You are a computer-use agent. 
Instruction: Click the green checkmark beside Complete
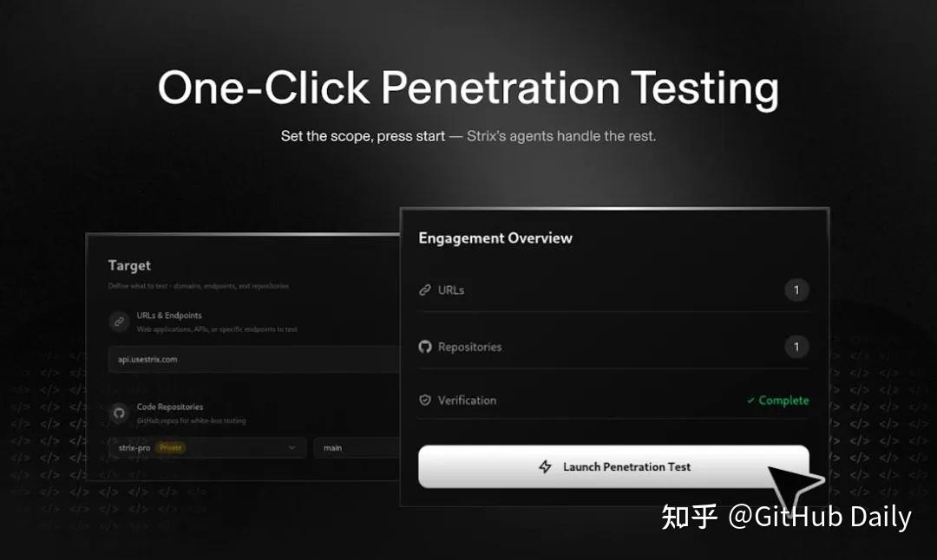click(750, 400)
